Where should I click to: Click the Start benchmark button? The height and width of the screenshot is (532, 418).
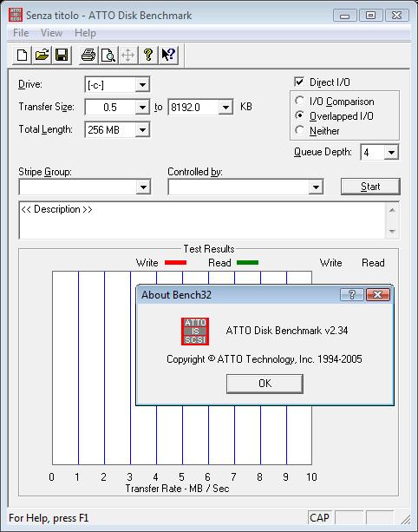(370, 187)
